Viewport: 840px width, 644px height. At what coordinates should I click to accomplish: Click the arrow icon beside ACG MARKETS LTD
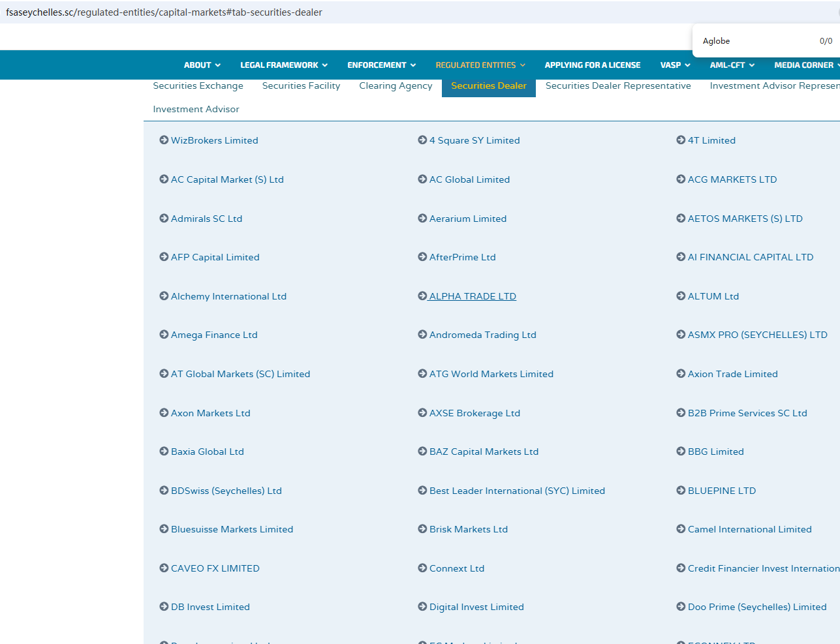coord(681,179)
